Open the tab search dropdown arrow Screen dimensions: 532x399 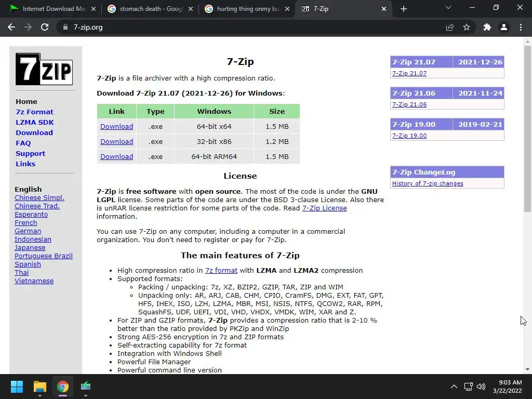click(448, 7)
